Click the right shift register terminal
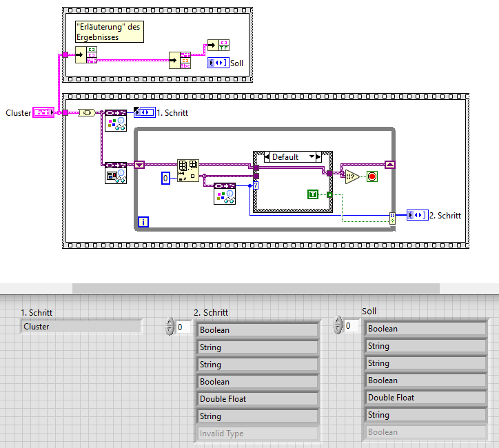 pyautogui.click(x=390, y=165)
